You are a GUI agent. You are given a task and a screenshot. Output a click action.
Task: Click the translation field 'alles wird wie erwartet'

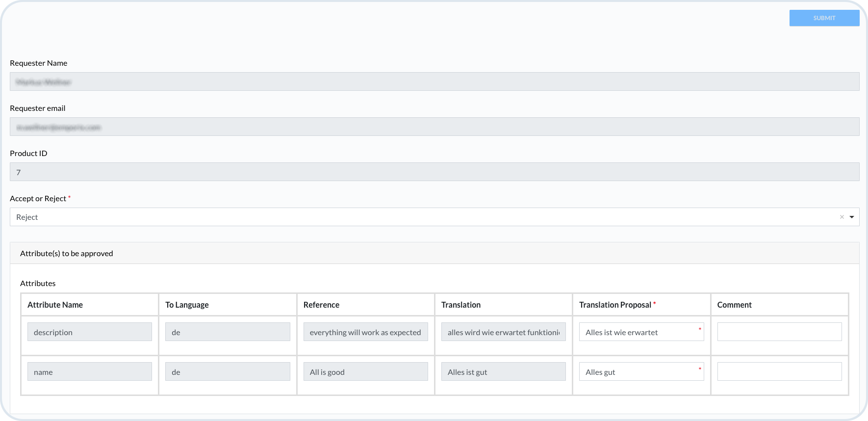click(x=503, y=332)
